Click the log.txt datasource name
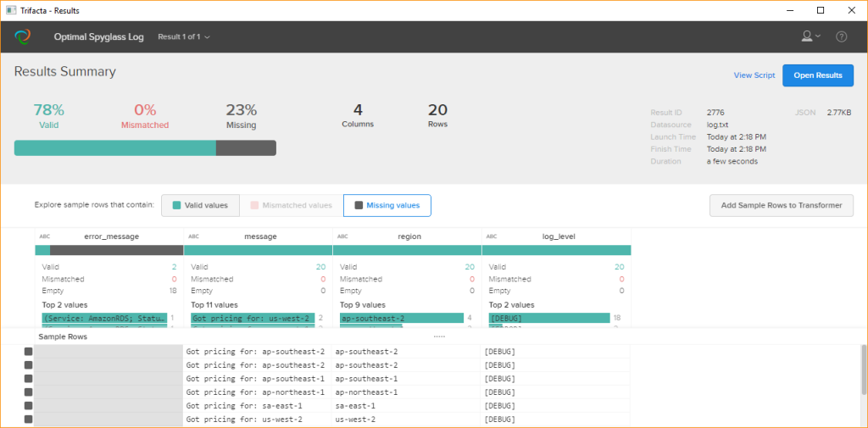868x428 pixels. pyautogui.click(x=718, y=125)
